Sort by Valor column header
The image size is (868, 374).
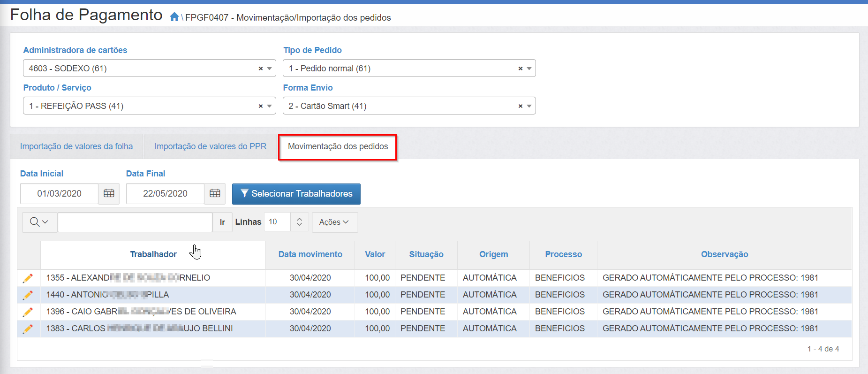pyautogui.click(x=375, y=254)
